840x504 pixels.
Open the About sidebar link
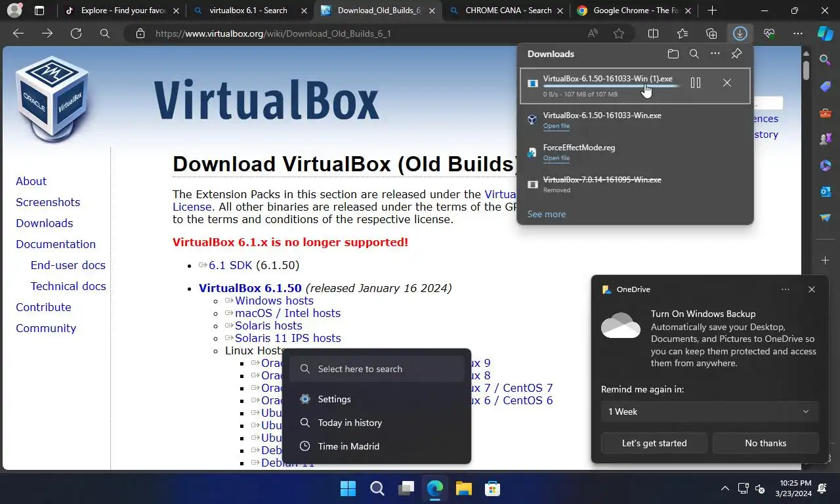[31, 181]
